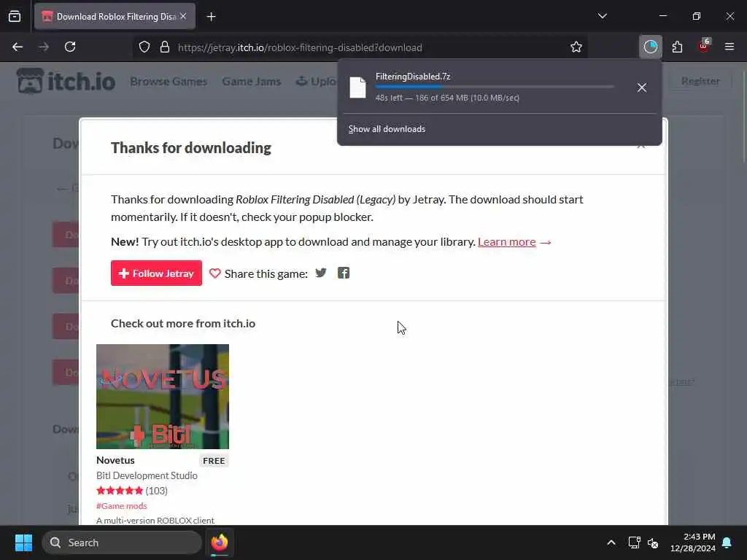Toggle the downloads progress toolbar button
Image resolution: width=747 pixels, height=560 pixels.
(x=650, y=47)
